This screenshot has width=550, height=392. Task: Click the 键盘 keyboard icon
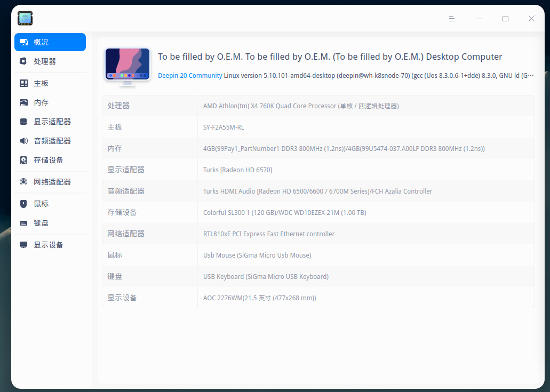pyautogui.click(x=23, y=223)
